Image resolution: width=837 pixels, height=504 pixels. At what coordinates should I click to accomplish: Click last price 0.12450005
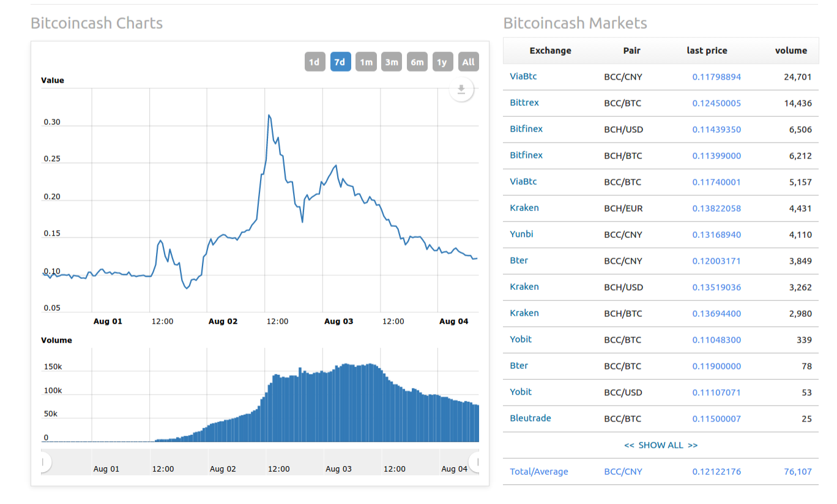coord(716,103)
